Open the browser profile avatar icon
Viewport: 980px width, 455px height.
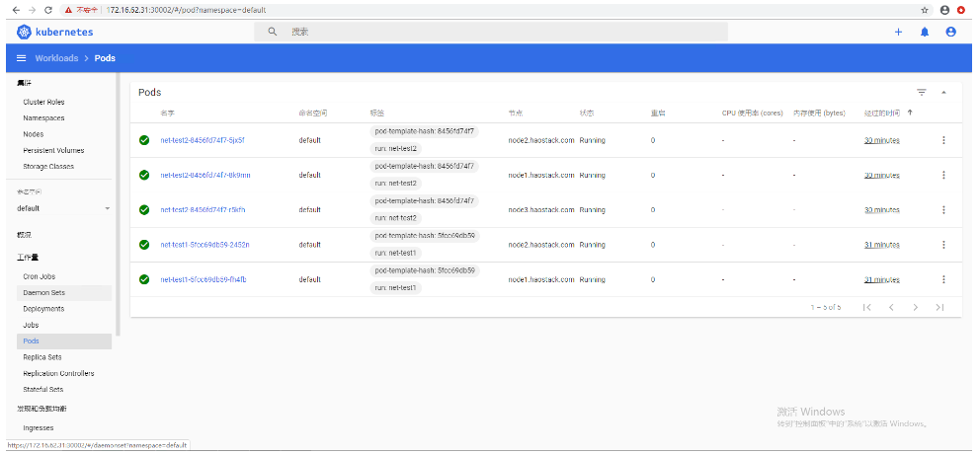(x=944, y=10)
